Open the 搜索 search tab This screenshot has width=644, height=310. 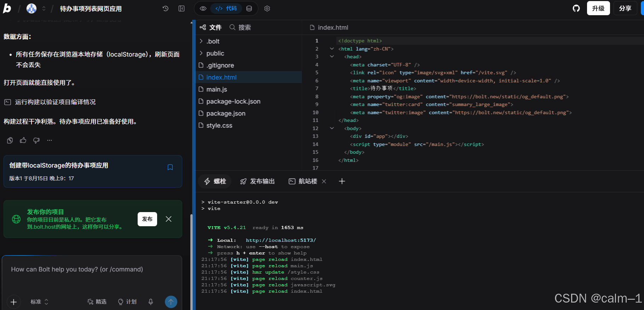click(x=240, y=28)
